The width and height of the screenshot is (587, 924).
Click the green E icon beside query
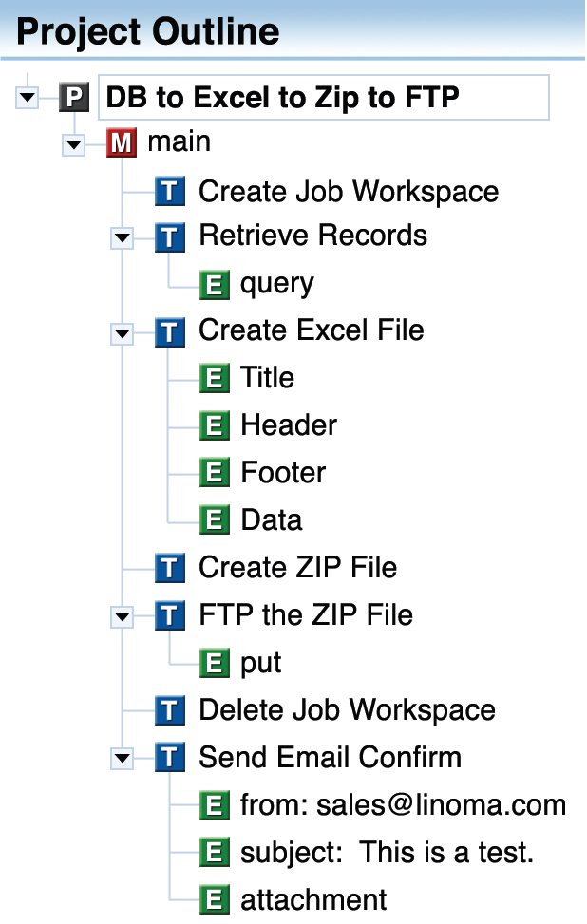click(x=215, y=284)
